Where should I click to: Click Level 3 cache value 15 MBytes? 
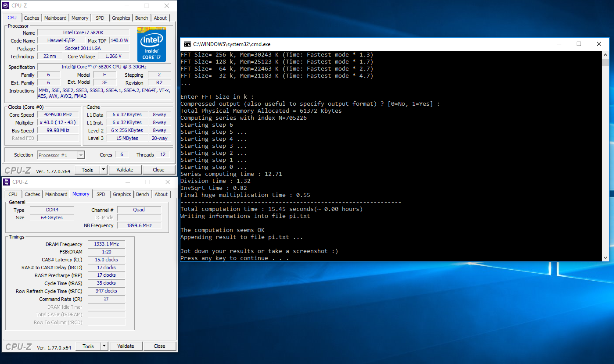coord(127,138)
